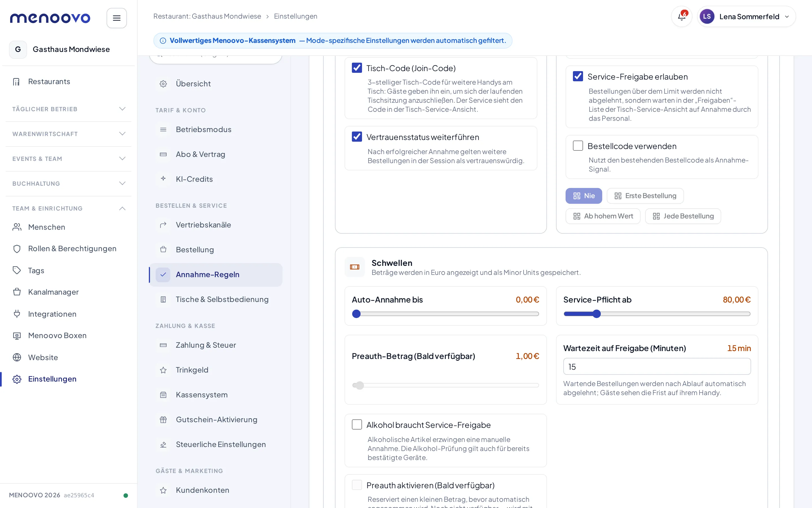Select the Jede Bestellung option
This screenshot has width=812, height=508.
[x=683, y=216]
